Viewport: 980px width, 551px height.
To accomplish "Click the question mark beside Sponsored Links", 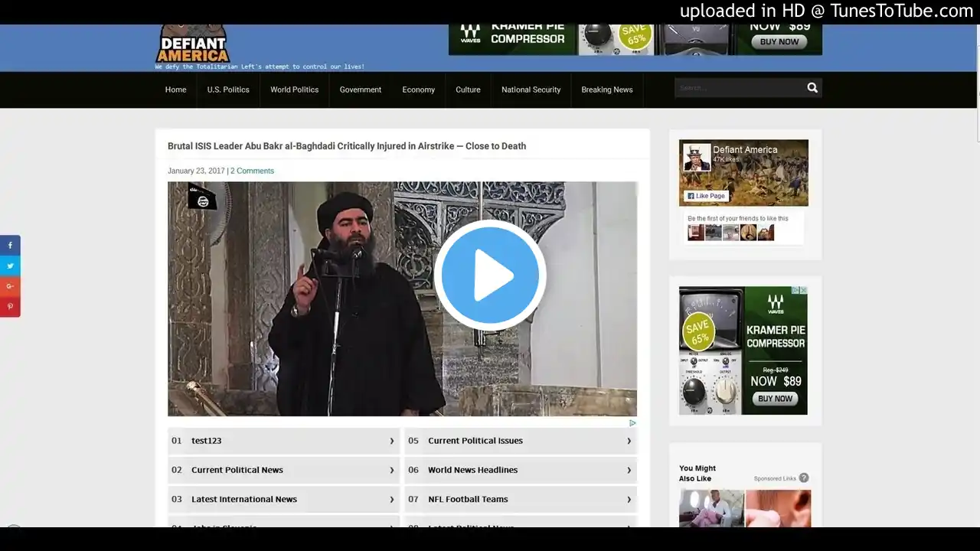I will tap(804, 478).
